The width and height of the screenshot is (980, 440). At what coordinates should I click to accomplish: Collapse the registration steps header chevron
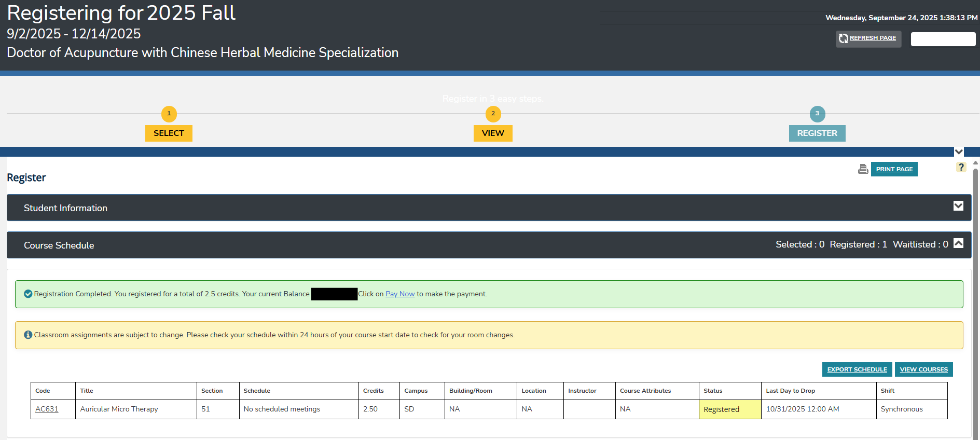[x=959, y=152]
